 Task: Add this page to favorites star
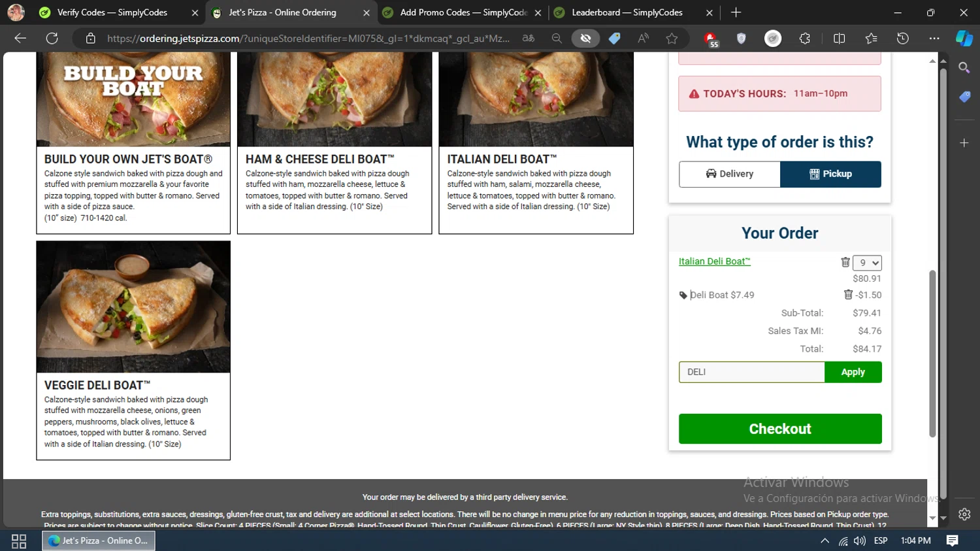672,39
